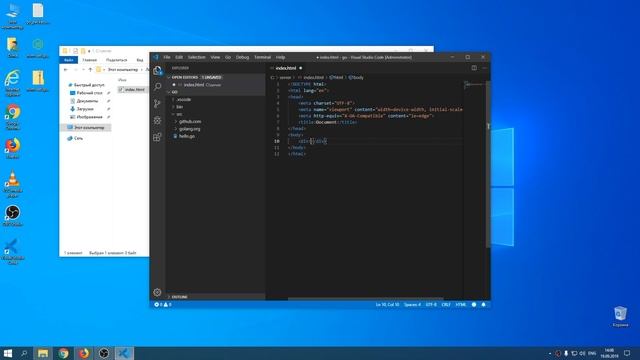This screenshot has width=640, height=360.
Task: Open Firefox desktop shortcut
Action: click(13, 148)
